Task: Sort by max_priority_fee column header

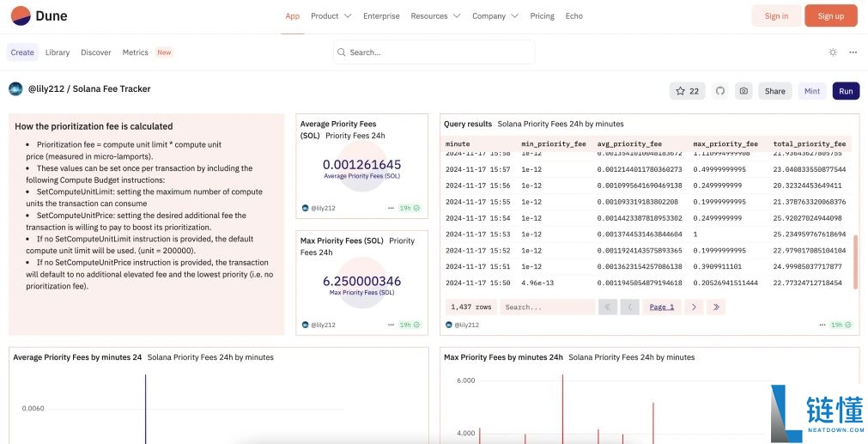Action: [x=725, y=144]
